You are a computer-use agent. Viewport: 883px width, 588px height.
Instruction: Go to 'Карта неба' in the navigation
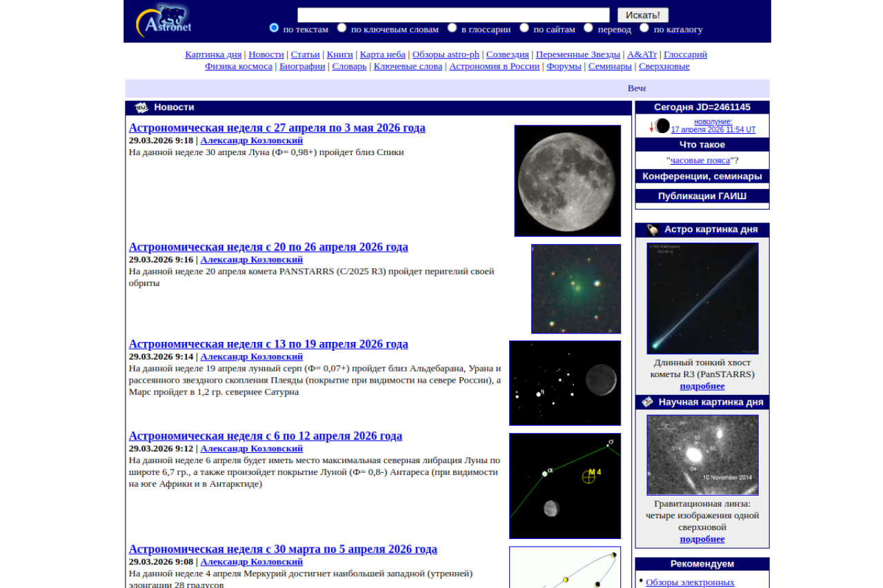(x=382, y=54)
